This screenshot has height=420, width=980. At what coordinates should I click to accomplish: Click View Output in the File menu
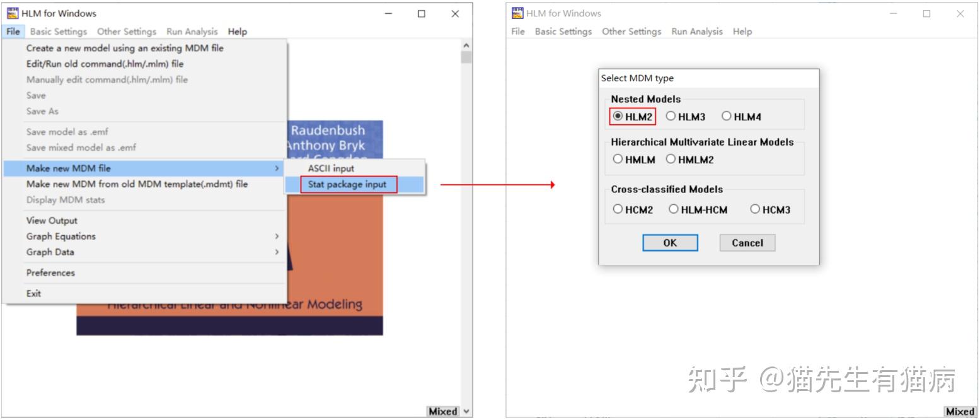click(51, 221)
